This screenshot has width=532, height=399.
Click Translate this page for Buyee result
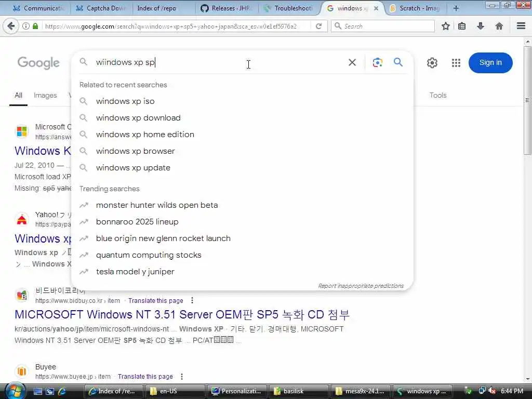coord(145,377)
